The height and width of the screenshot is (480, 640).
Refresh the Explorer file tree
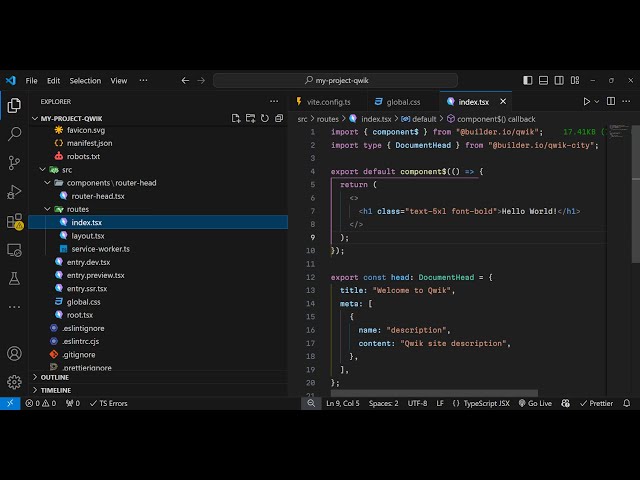pyautogui.click(x=265, y=118)
